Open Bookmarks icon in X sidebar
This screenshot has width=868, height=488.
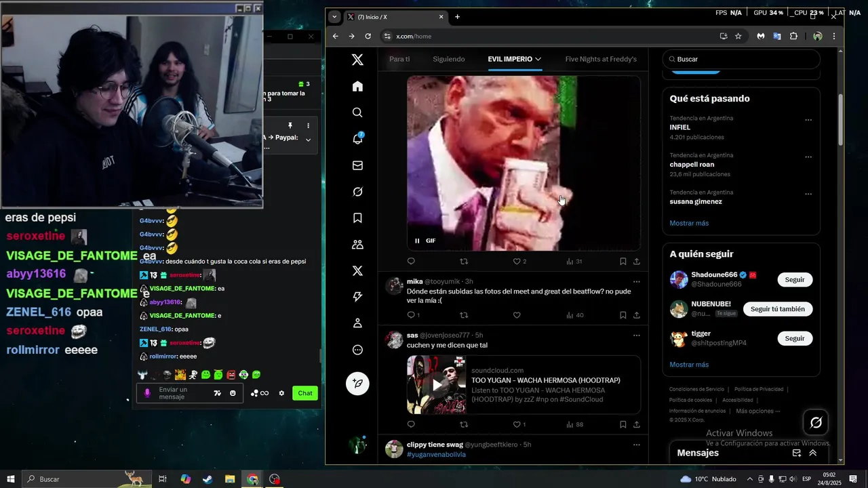click(357, 218)
